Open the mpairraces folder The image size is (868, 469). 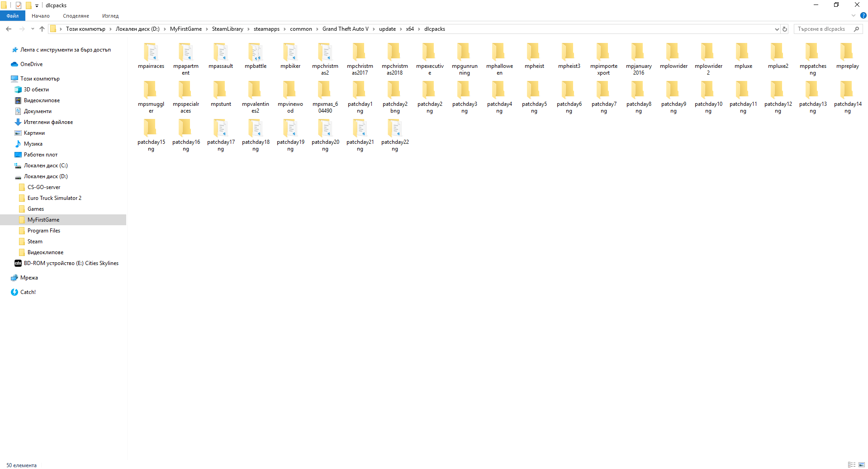151,56
